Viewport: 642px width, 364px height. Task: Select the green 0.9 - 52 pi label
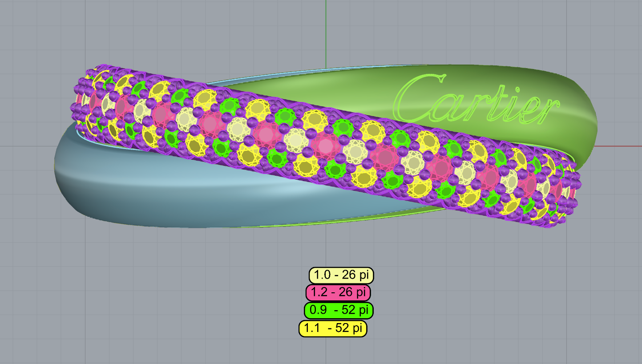[339, 310]
